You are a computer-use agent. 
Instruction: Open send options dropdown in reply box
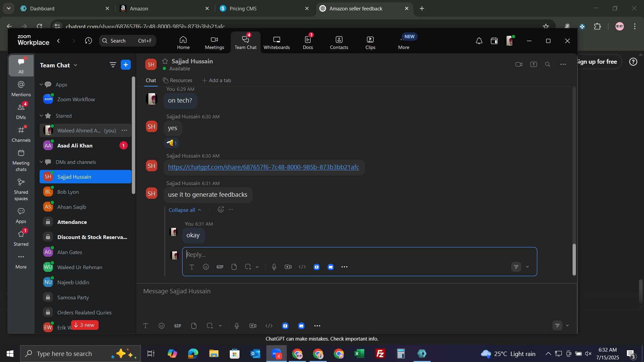pos(528,267)
